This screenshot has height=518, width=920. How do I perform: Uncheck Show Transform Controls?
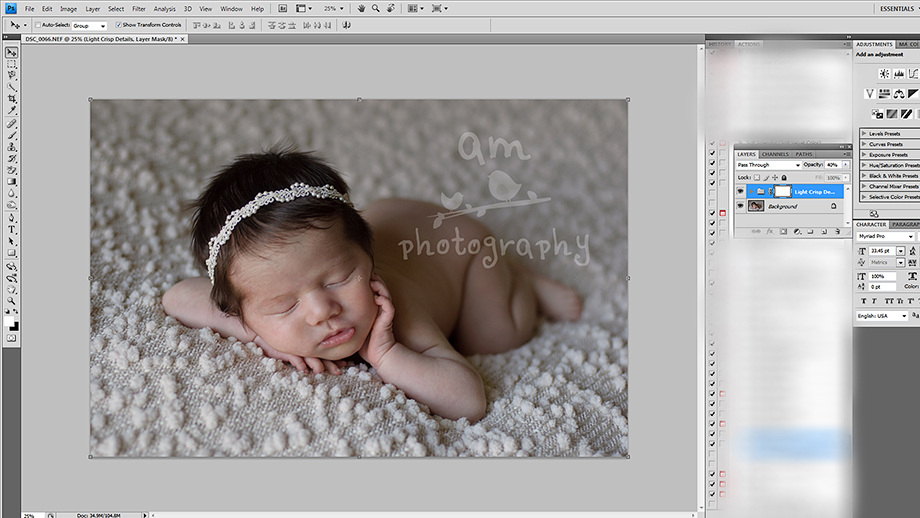pyautogui.click(x=120, y=25)
